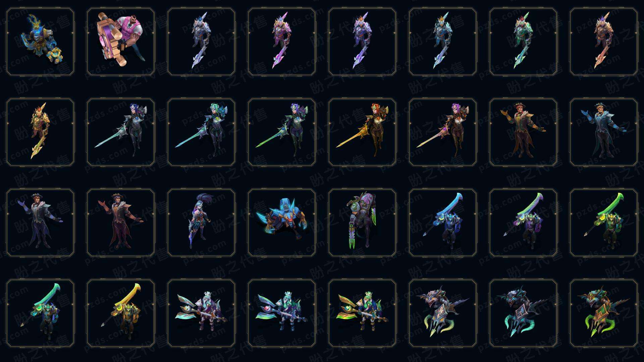Select the brown-coat gentleman with gold trim
Screen dimensions: 644x362
(523, 132)
